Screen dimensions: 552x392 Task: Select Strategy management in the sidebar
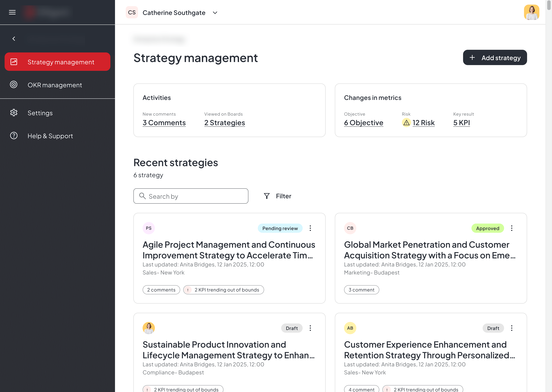[61, 62]
